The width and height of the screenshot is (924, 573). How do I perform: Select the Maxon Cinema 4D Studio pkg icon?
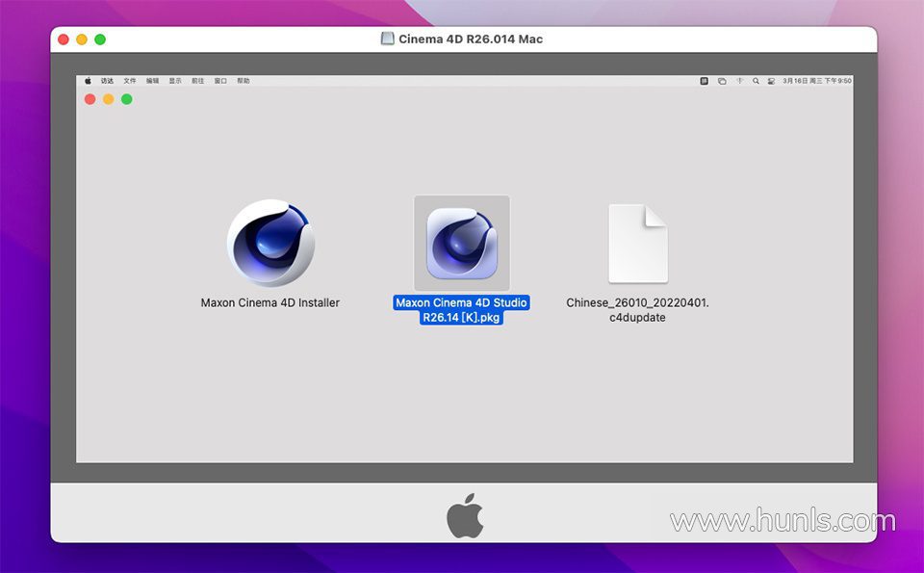pyautogui.click(x=462, y=244)
